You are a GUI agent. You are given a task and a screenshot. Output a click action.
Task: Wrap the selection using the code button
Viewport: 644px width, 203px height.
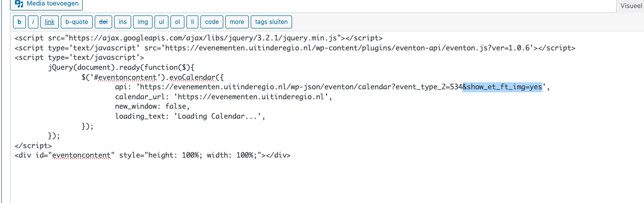coord(212,22)
